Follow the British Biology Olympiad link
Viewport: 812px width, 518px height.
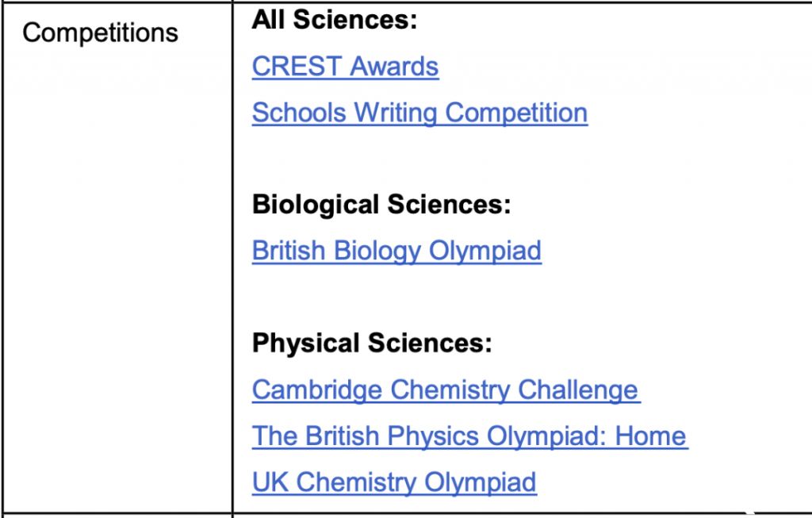click(x=396, y=251)
